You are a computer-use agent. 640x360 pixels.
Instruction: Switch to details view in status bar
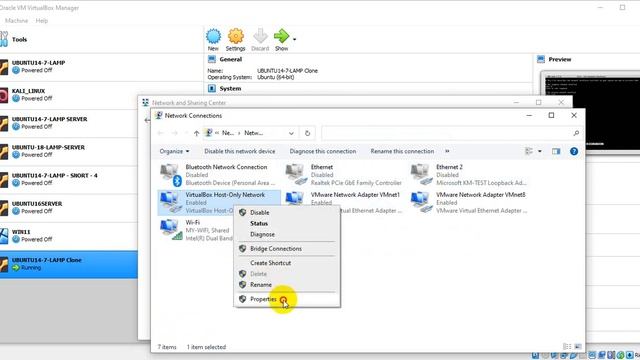click(x=567, y=347)
